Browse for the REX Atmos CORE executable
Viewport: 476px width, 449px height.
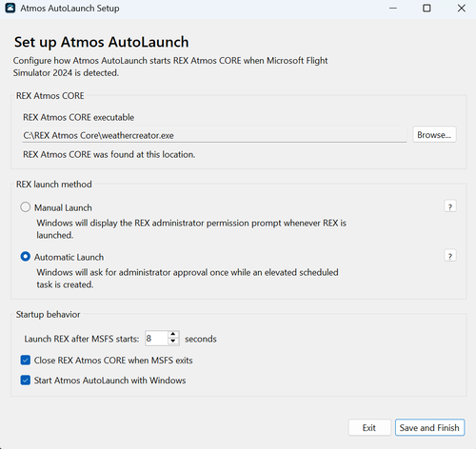(x=434, y=135)
